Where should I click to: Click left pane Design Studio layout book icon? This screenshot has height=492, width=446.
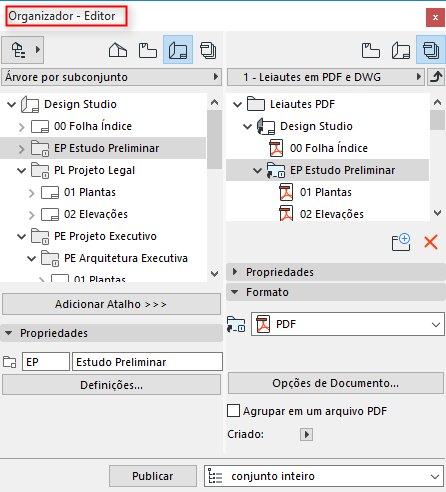(30, 104)
